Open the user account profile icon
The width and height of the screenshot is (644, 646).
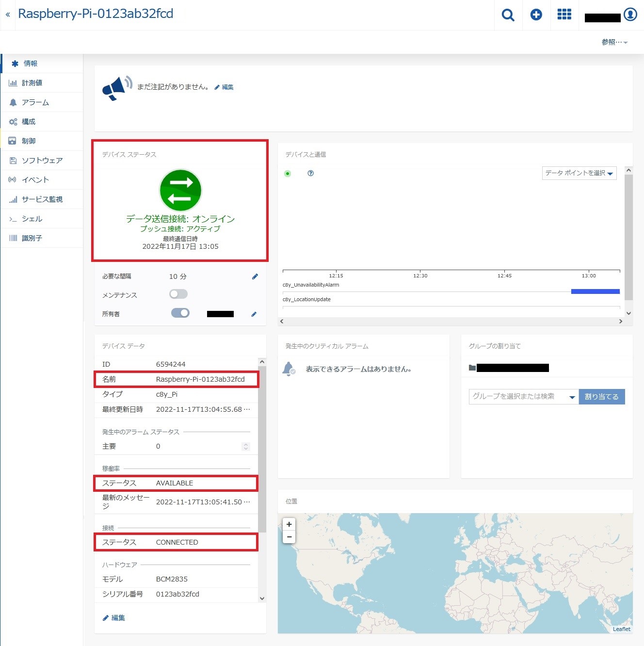click(630, 15)
